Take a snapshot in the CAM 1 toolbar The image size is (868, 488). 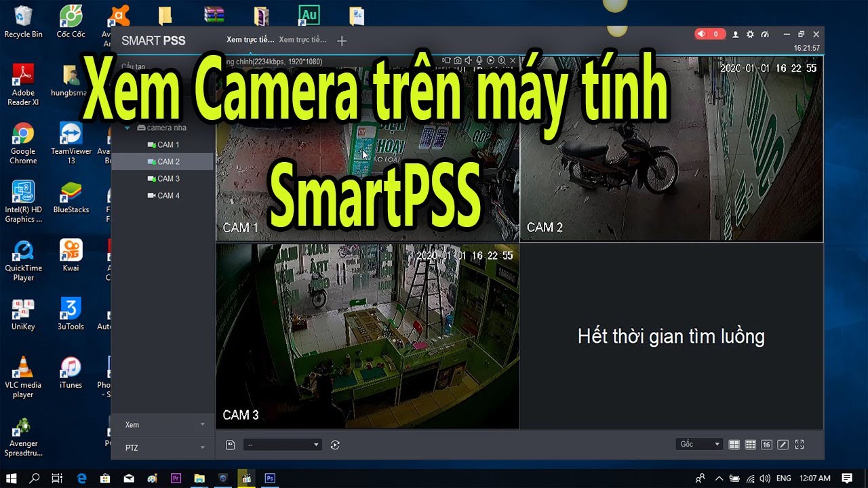(458, 61)
